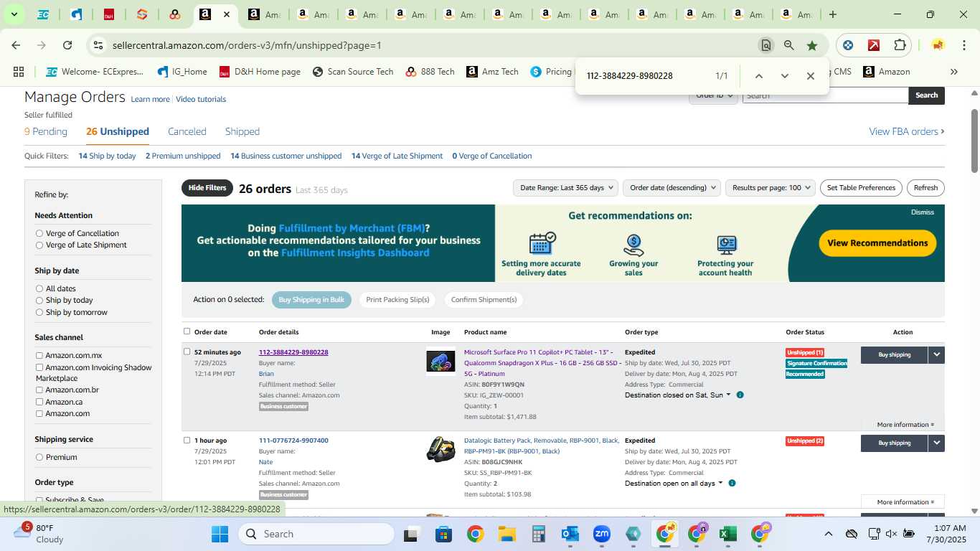Open File Explorer from taskbar
The image size is (980, 551).
[507, 534]
